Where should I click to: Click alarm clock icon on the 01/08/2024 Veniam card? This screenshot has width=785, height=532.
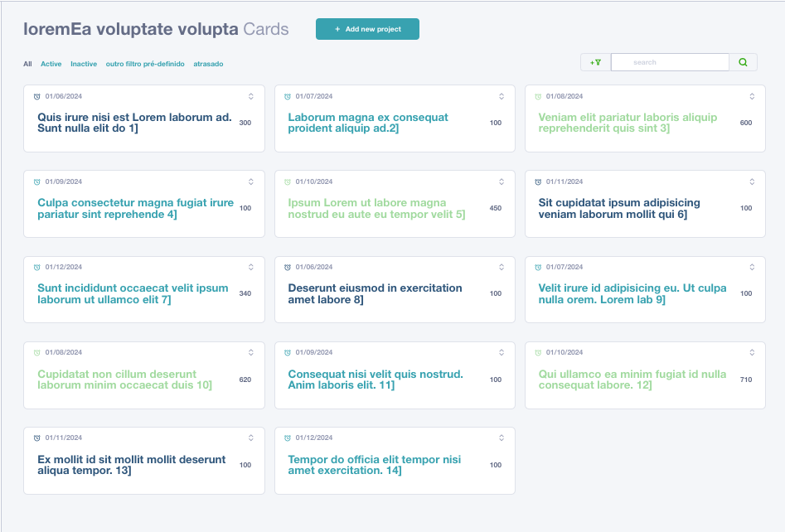[538, 97]
